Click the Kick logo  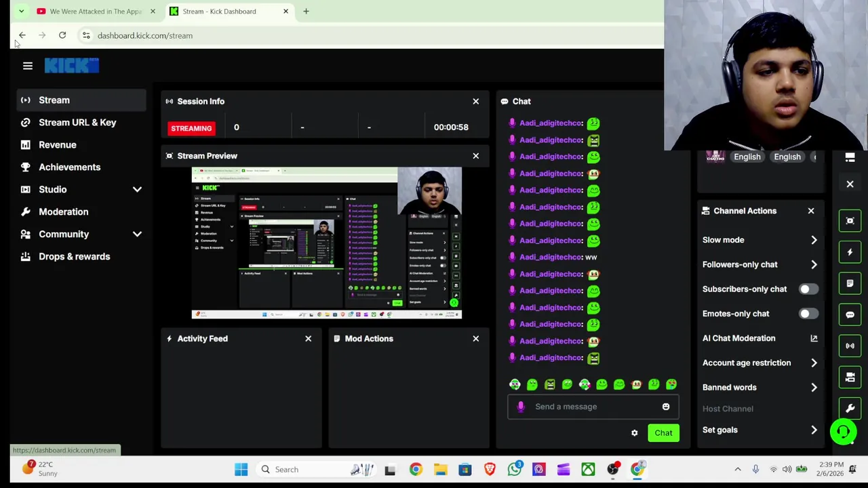click(71, 66)
